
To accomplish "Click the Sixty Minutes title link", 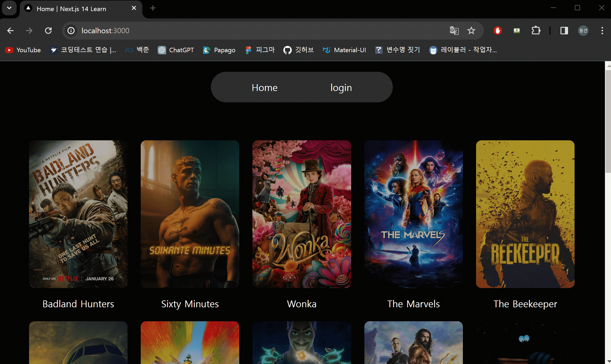I will (190, 304).
